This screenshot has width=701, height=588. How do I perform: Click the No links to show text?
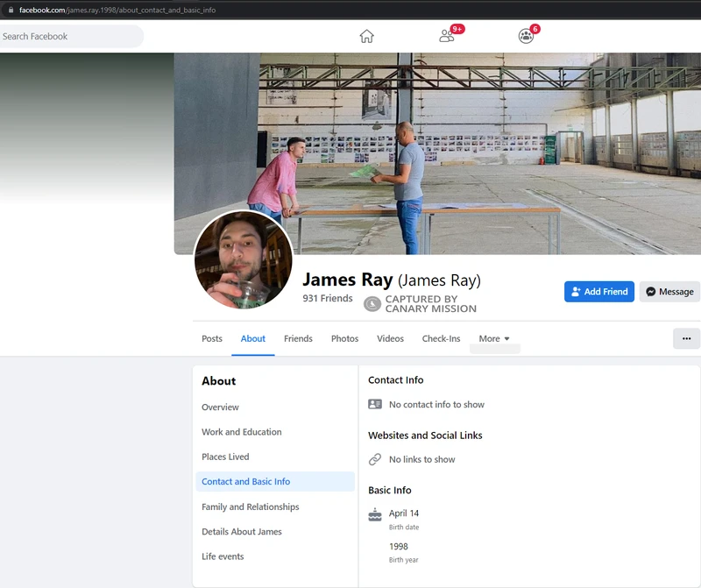pos(422,460)
